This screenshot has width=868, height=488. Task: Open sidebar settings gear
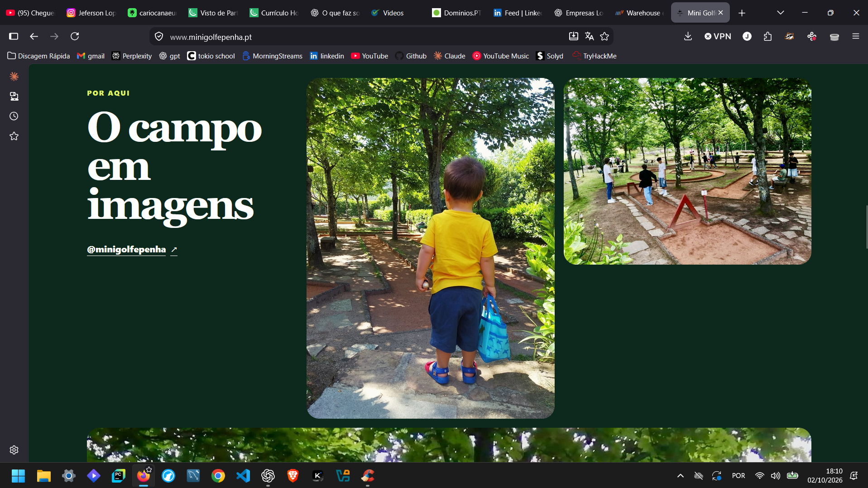pos(14,450)
